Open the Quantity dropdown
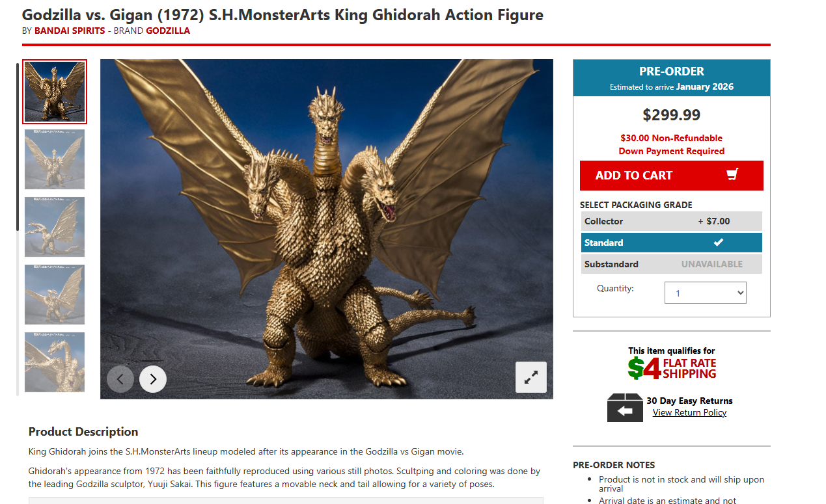Screen dimensions: 826x504 tap(706, 293)
